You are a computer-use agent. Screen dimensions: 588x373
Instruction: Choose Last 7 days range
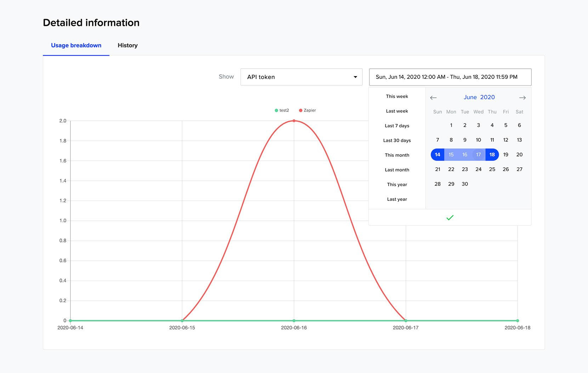coord(397,126)
